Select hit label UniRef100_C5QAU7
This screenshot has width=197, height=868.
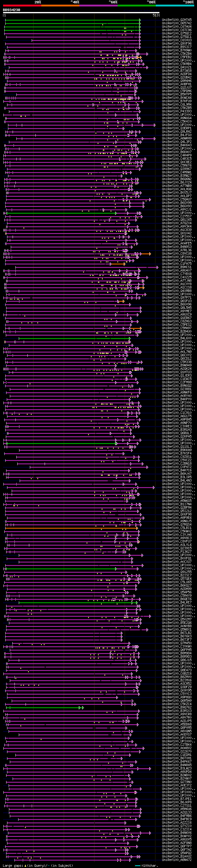[177, 200]
